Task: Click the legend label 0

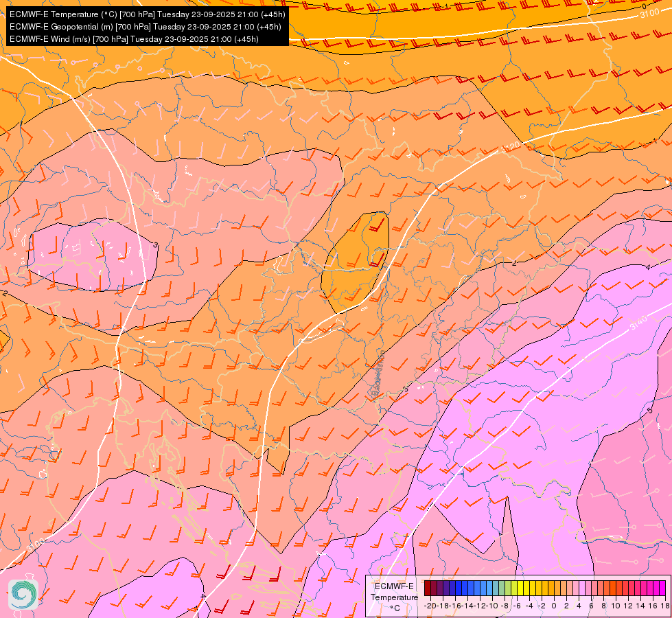Action: pos(554,606)
